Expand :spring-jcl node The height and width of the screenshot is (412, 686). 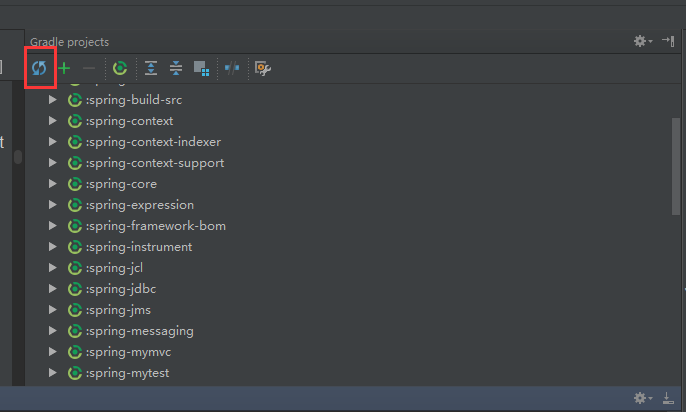[52, 268]
